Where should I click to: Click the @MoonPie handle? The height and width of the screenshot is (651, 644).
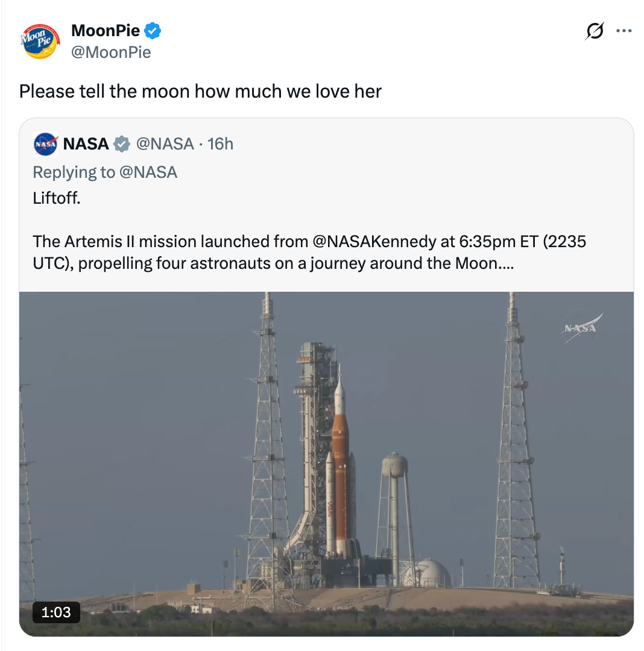click(111, 52)
